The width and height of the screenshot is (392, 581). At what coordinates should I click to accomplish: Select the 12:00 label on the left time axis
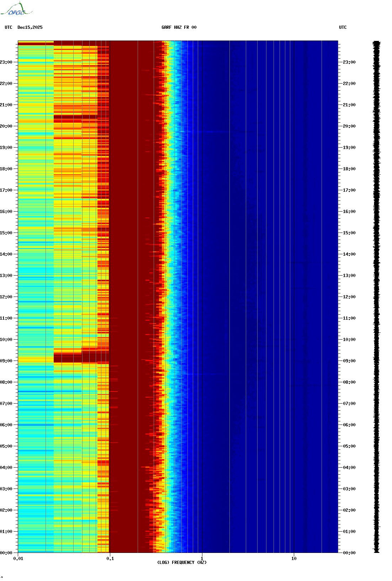[6, 297]
